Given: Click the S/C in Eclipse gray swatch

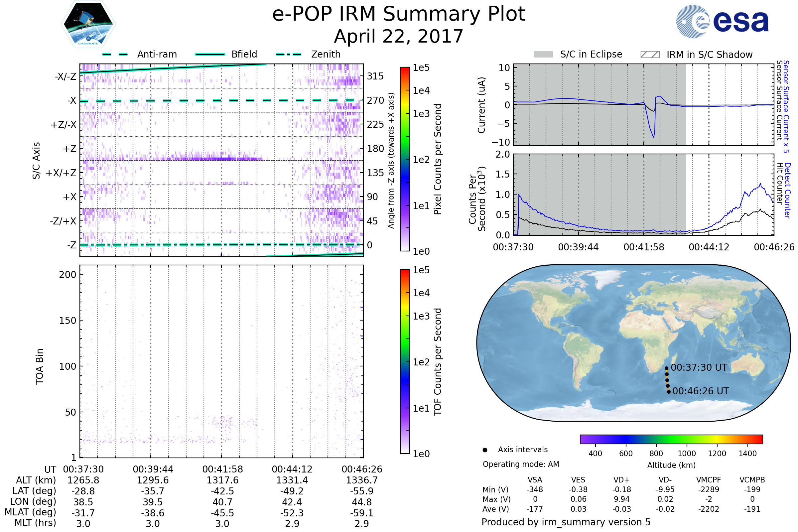Looking at the screenshot, I should coord(543,55).
